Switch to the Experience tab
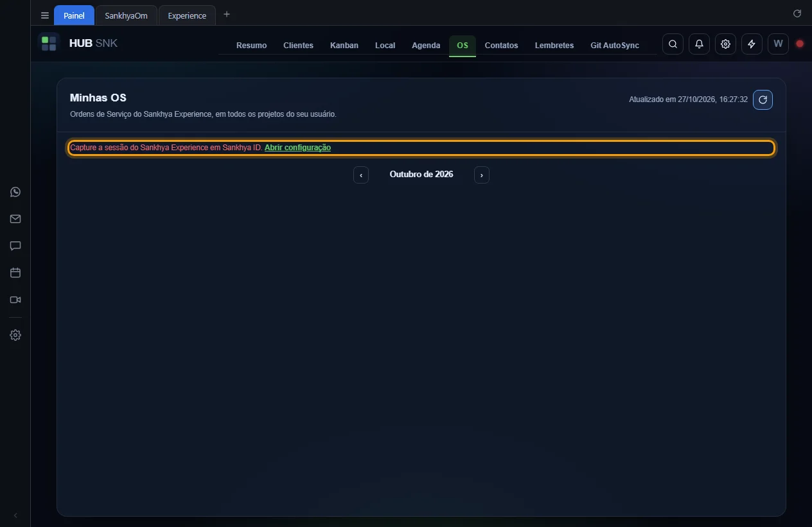The width and height of the screenshot is (812, 527). click(187, 15)
